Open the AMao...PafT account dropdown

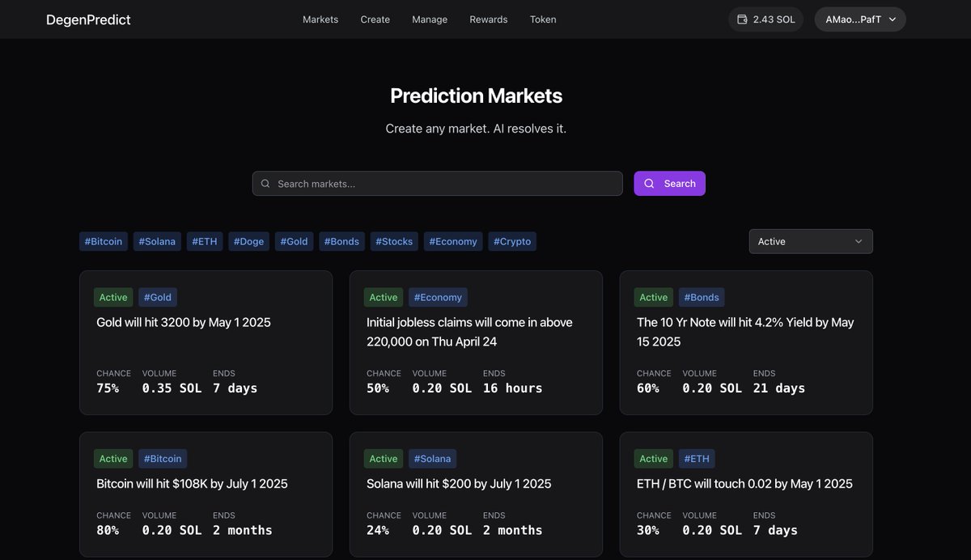(x=859, y=19)
